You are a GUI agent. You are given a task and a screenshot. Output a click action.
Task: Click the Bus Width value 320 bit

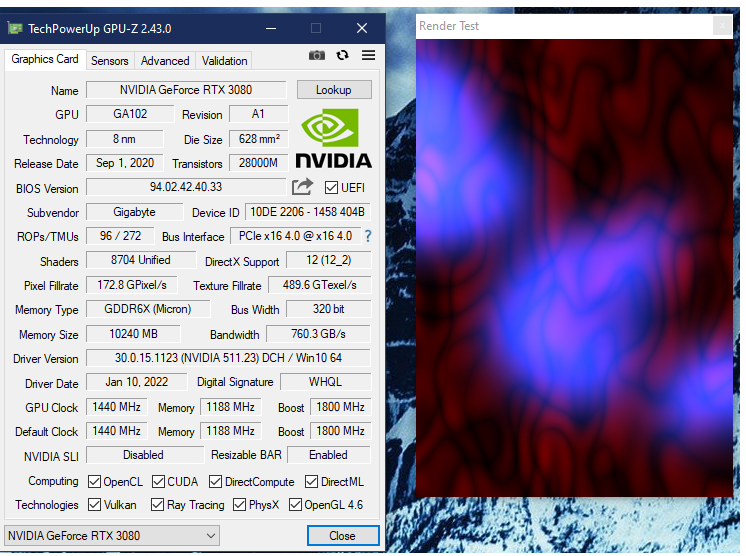coord(328,309)
